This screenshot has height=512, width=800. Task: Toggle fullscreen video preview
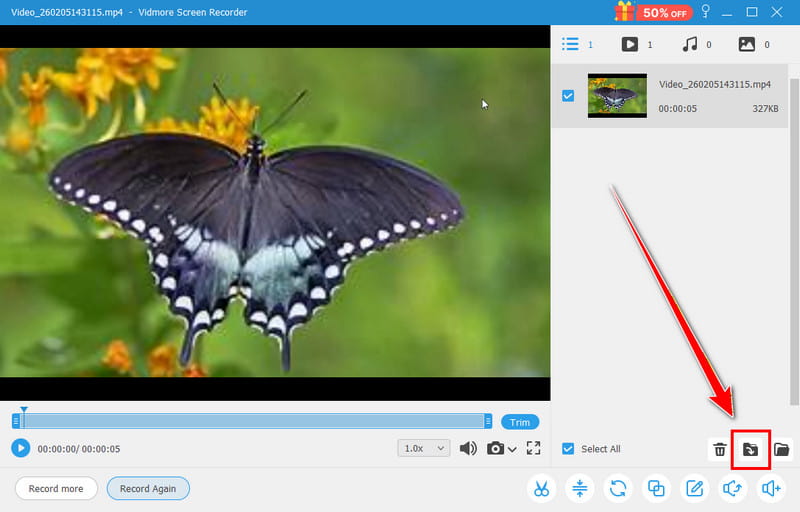(x=533, y=448)
